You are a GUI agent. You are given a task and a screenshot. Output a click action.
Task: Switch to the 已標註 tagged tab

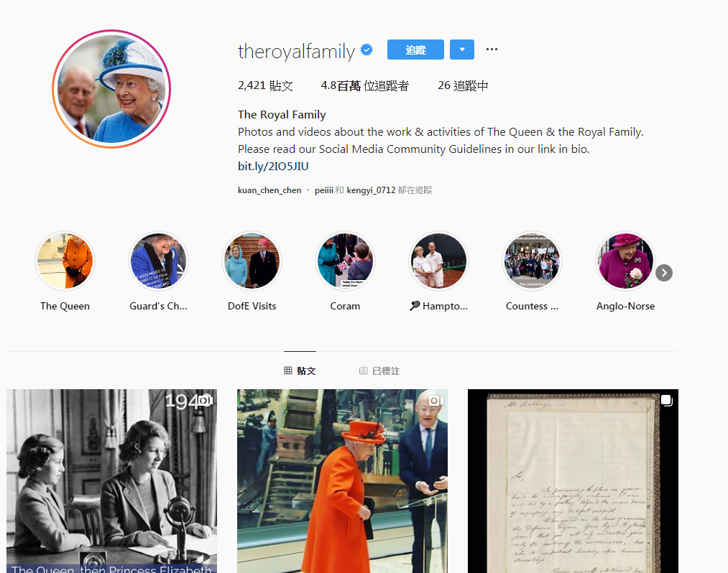pos(379,371)
